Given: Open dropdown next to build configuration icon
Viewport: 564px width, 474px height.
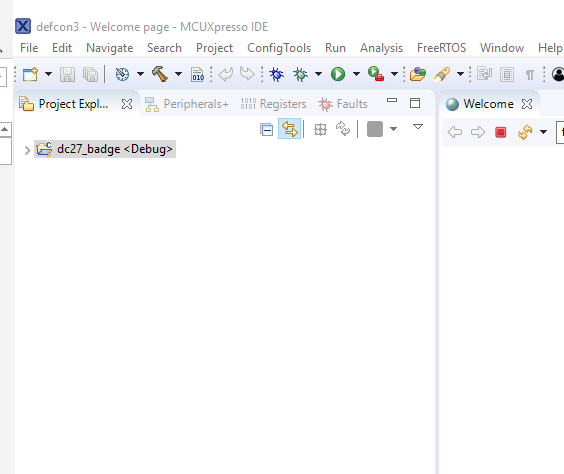Looking at the screenshot, I should click(x=140, y=74).
